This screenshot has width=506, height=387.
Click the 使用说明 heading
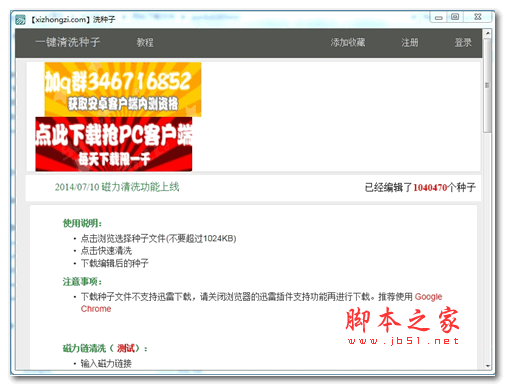[82, 223]
